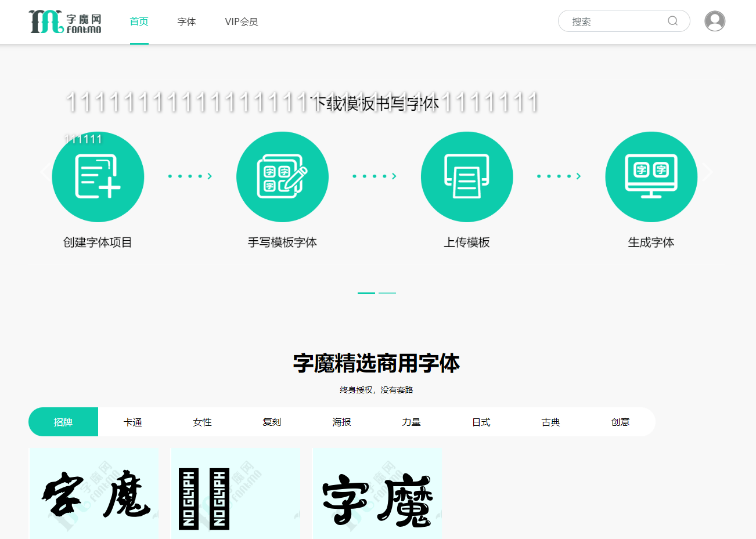Expand the 卡通 font category
Screen dimensions: 756x539
[x=132, y=422]
